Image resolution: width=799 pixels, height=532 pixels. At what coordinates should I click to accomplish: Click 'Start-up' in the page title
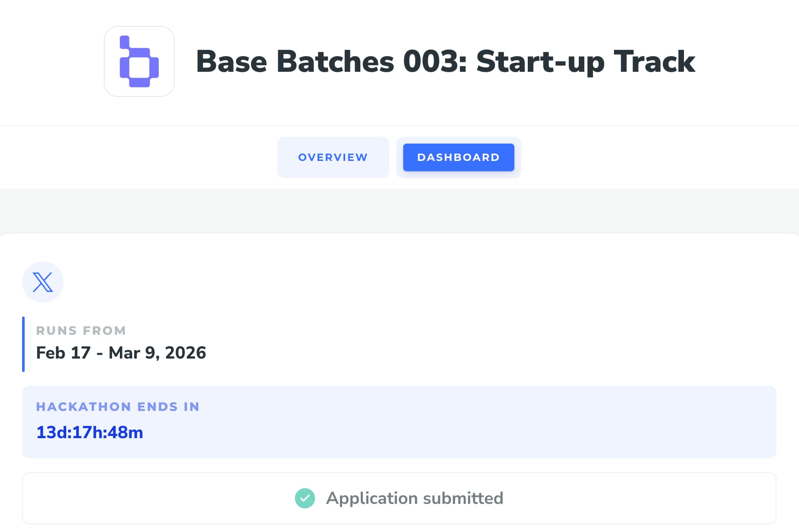point(540,61)
